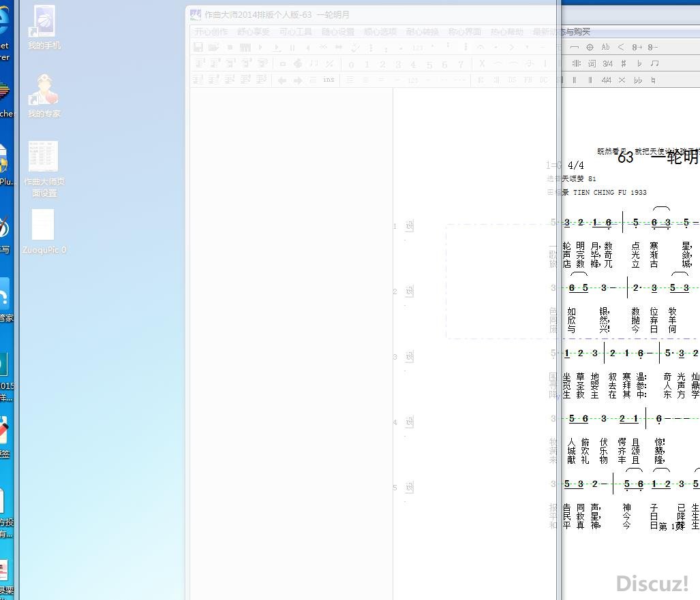Open the 耐心转换 menu
Viewport: 700px width, 600px height.
(423, 32)
